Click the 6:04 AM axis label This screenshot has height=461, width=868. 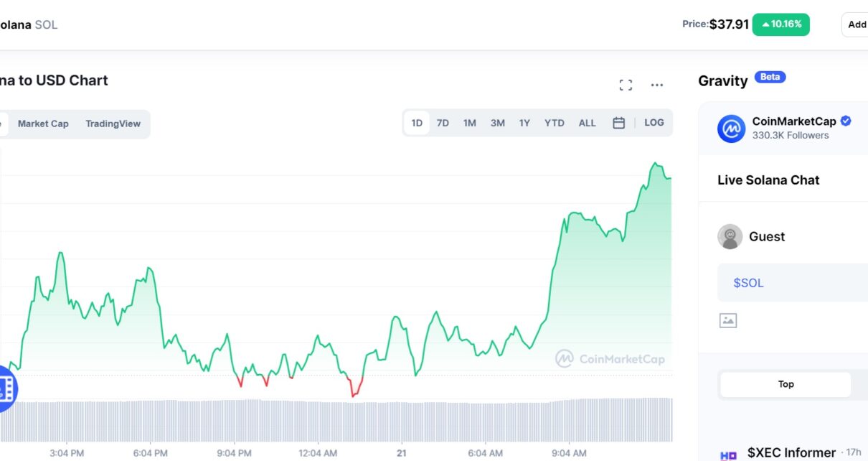[485, 453]
